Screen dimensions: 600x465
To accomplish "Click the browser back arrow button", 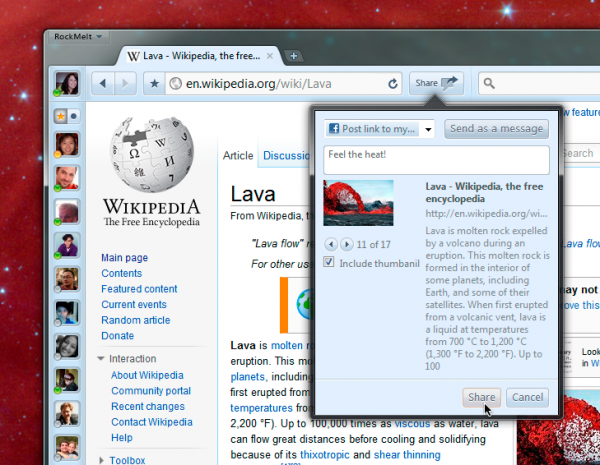I will tap(103, 83).
